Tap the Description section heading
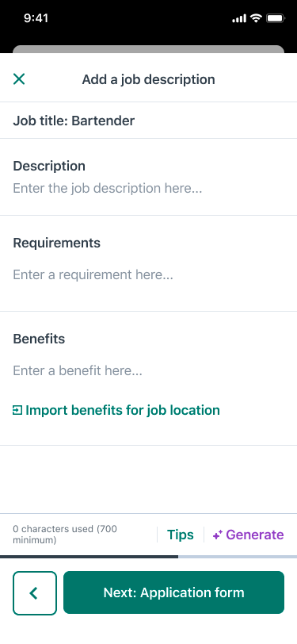The image size is (297, 644). 49,166
